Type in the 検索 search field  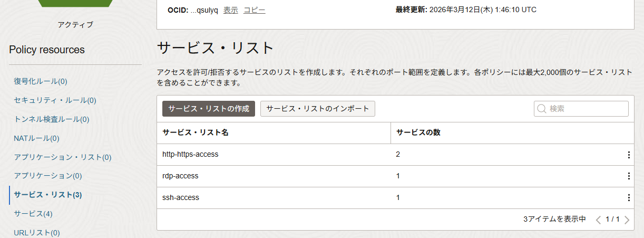(x=586, y=109)
